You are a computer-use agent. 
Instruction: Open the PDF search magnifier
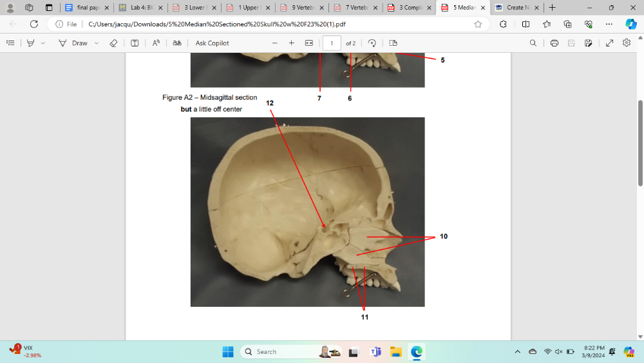[x=533, y=43]
